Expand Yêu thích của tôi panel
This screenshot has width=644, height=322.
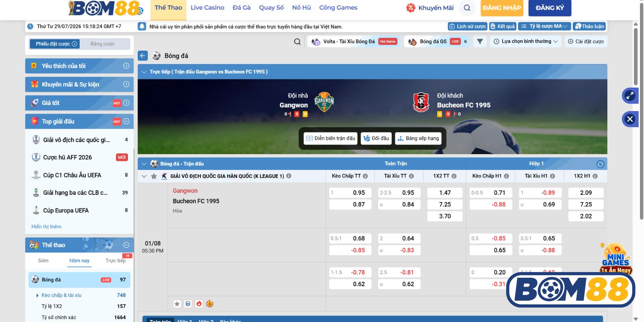coord(79,66)
